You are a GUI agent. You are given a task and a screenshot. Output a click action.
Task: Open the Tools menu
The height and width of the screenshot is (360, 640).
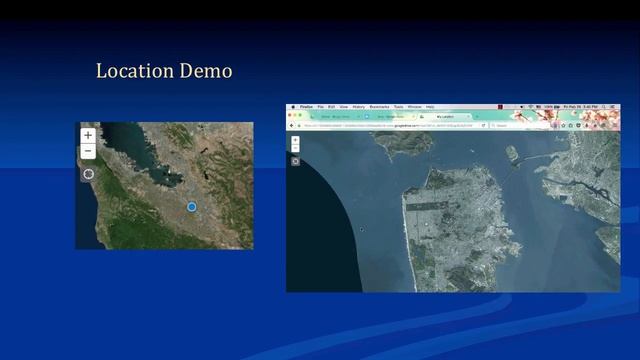[398, 107]
